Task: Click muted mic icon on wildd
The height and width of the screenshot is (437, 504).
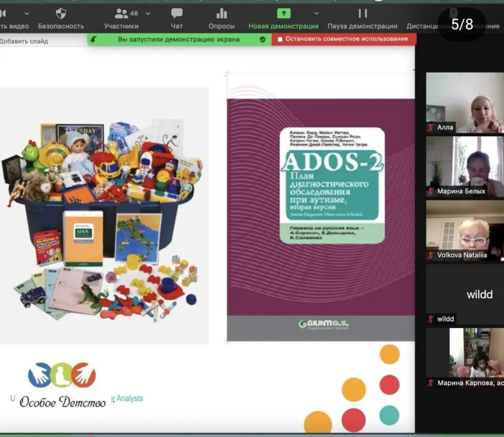Action: pos(431,319)
